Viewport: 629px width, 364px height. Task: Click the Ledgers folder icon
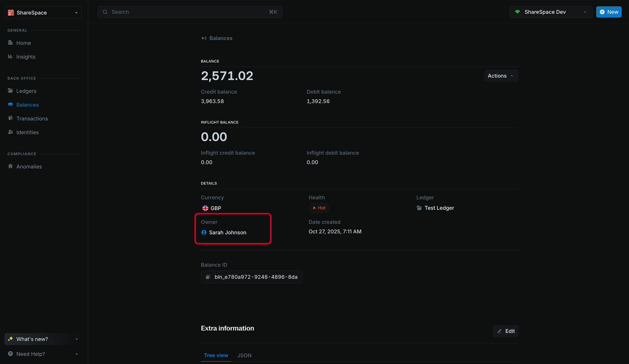pyautogui.click(x=10, y=90)
